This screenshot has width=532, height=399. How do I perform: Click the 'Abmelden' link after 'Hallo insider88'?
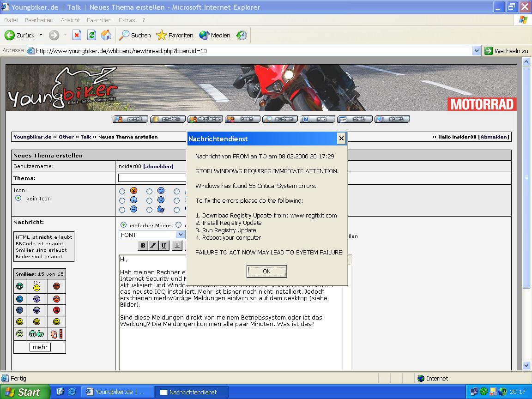494,137
